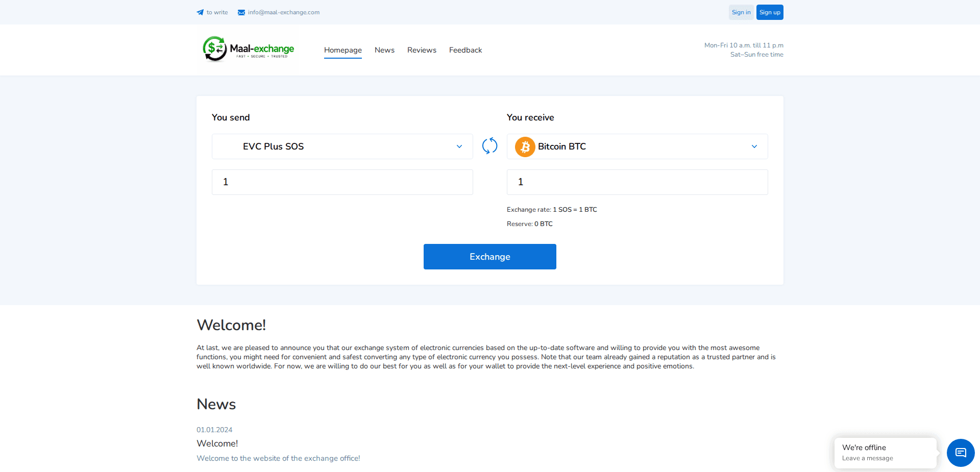Open the 'Welcome to the website' news link

pos(278,458)
